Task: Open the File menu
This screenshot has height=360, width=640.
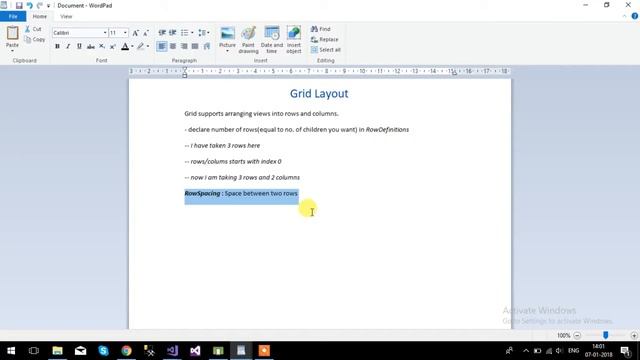Action: click(13, 16)
